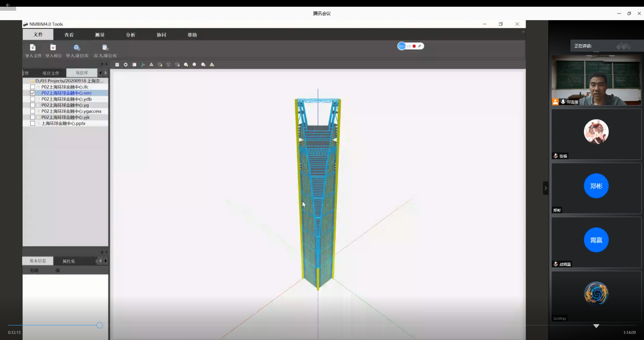
Task: Check the P02上海环球金融中心.ifc checkbox
Action: (33, 87)
